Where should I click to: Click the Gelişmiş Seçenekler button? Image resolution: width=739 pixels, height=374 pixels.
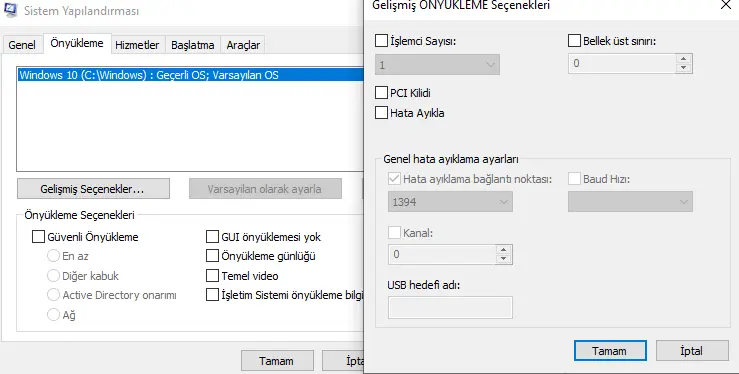93,189
